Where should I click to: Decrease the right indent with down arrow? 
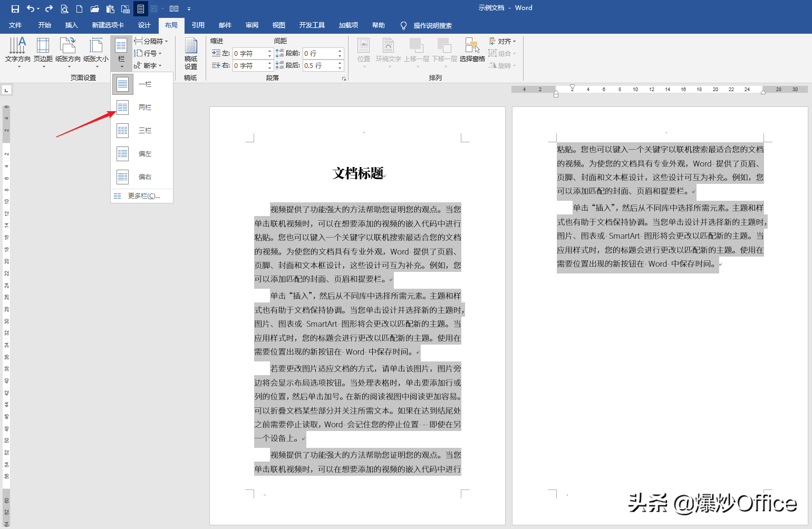click(270, 68)
